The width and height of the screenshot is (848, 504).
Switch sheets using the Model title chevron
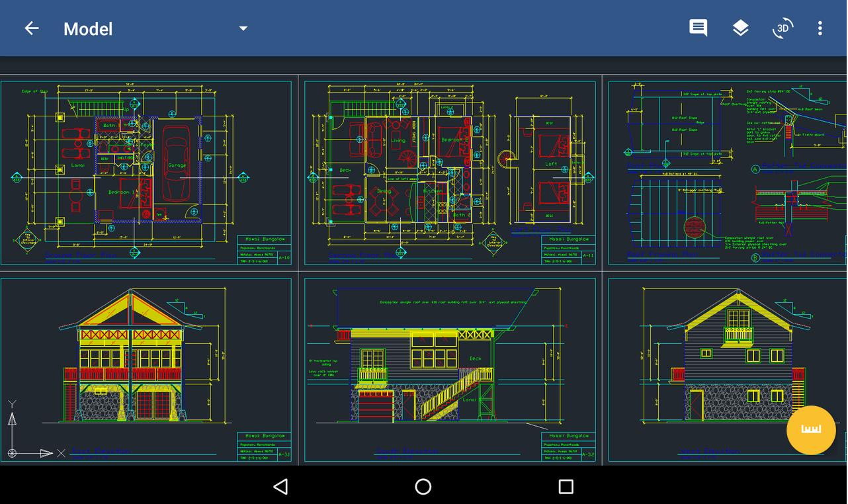point(243,28)
